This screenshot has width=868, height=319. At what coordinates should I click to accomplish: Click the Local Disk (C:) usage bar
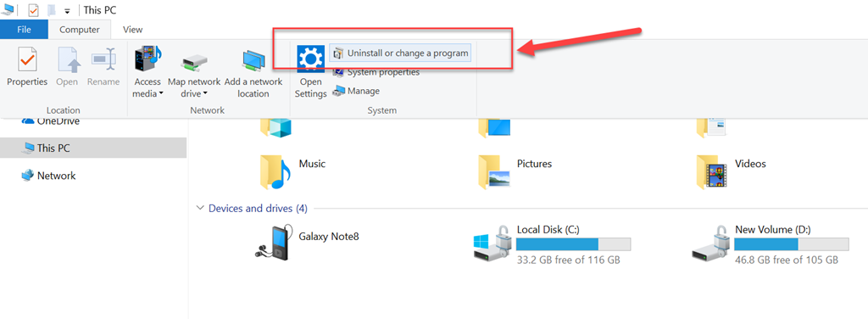pyautogui.click(x=574, y=244)
